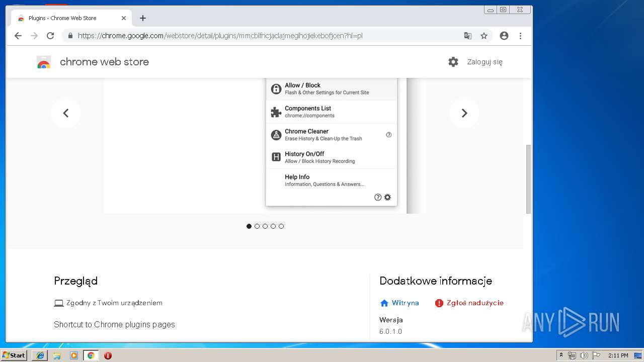Select the first carousel dot
The image size is (644, 362).
pos(249,226)
